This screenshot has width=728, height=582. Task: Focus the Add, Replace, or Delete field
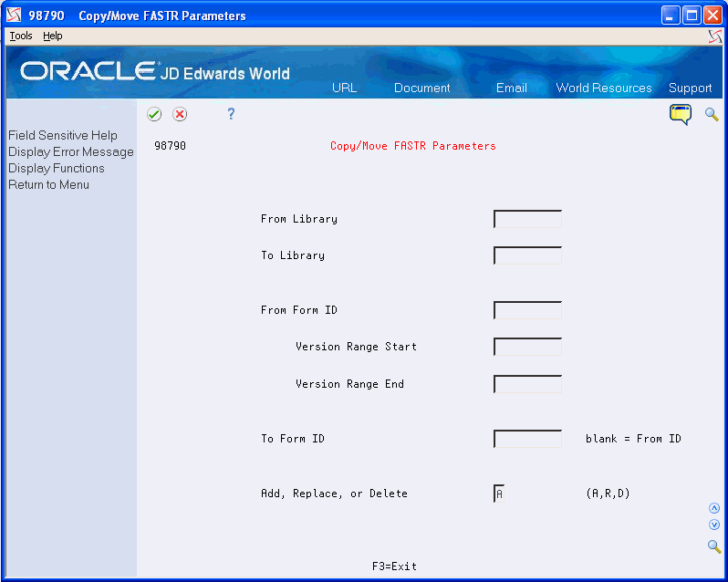tap(499, 494)
